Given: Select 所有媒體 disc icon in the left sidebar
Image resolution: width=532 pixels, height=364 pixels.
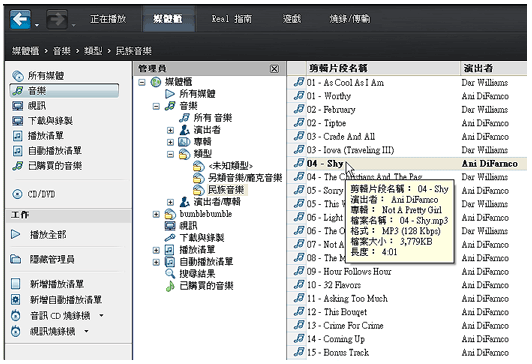Looking at the screenshot, I should (x=18, y=76).
